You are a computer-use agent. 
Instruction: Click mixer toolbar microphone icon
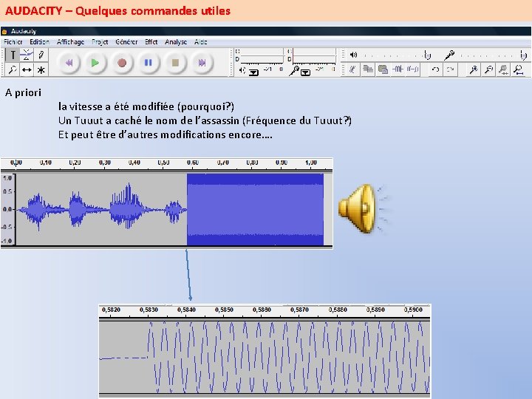(x=449, y=55)
